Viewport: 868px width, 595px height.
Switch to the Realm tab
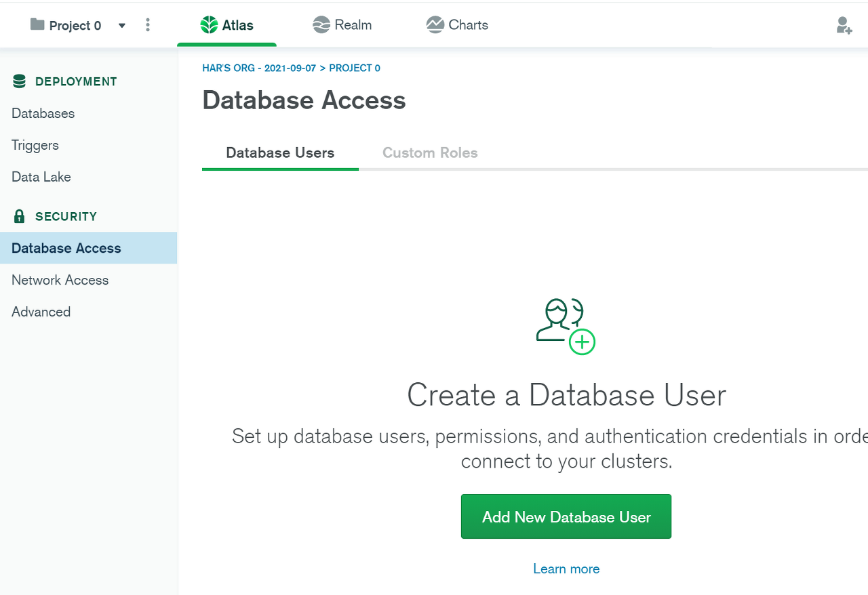click(x=342, y=25)
